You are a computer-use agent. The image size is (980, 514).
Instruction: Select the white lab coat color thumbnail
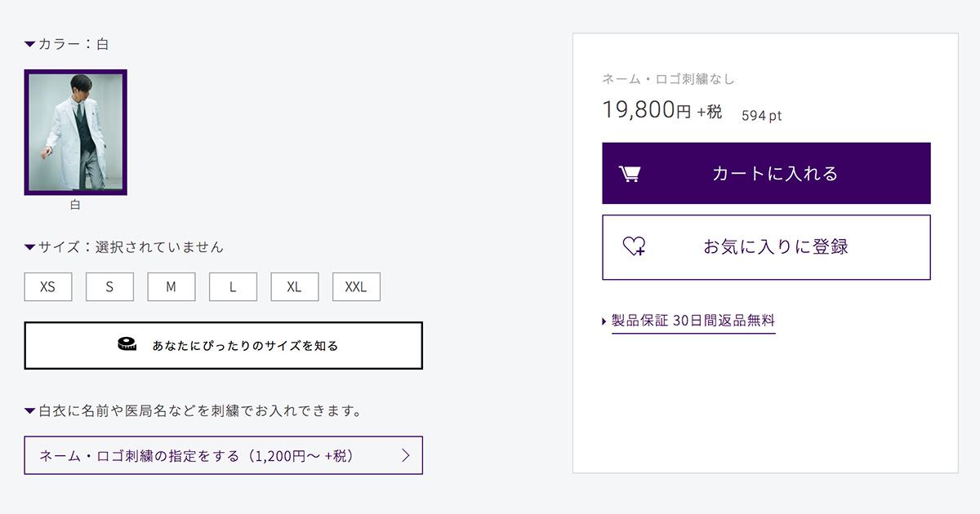[x=76, y=132]
